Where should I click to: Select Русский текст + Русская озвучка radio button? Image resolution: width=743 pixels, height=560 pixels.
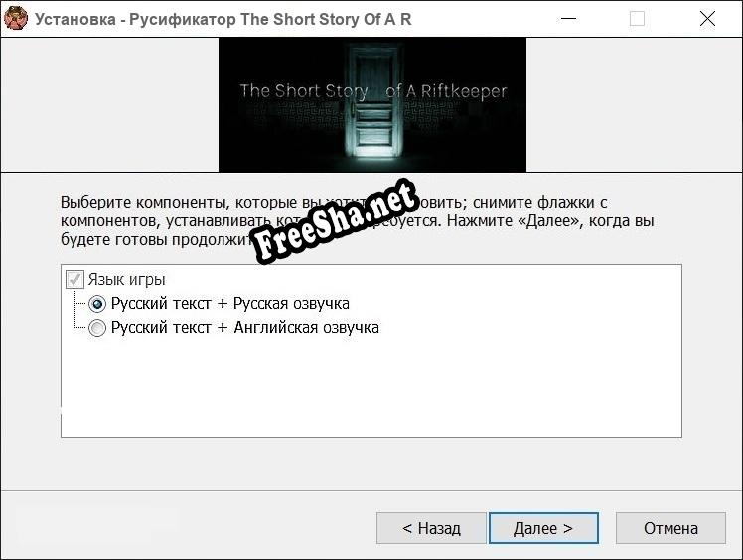pyautogui.click(x=97, y=304)
